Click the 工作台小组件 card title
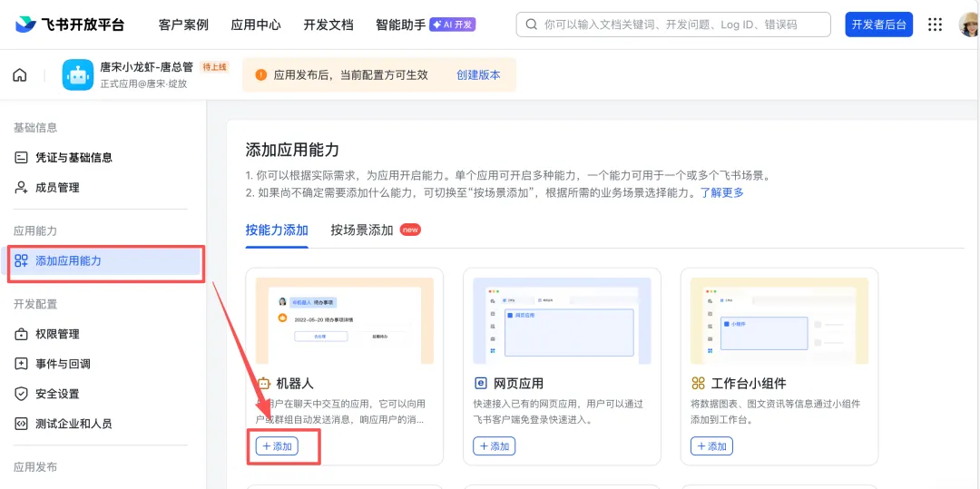 [748, 383]
